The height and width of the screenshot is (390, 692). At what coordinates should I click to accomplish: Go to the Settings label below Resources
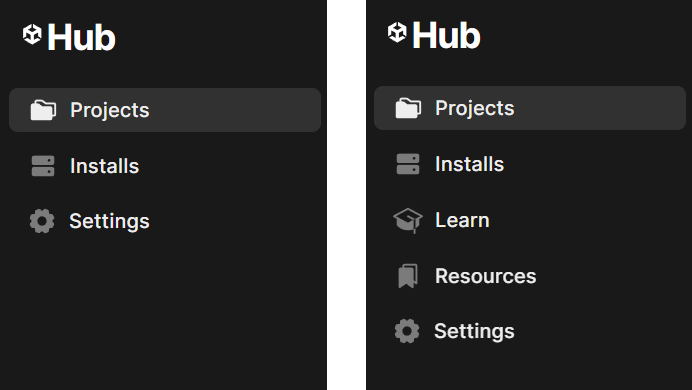click(474, 331)
